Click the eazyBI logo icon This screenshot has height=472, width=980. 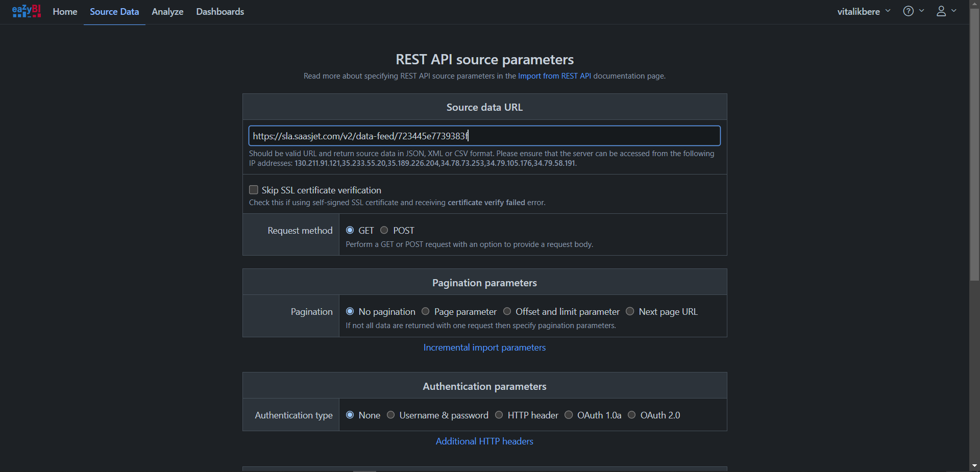click(x=26, y=11)
